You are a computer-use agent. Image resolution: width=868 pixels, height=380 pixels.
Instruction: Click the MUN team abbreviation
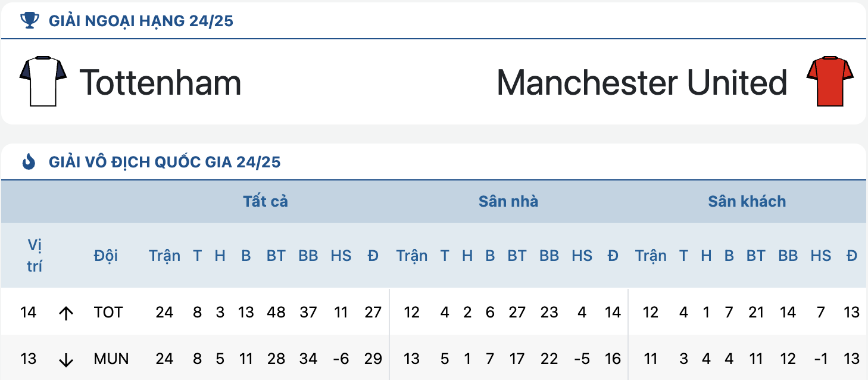coord(111,359)
